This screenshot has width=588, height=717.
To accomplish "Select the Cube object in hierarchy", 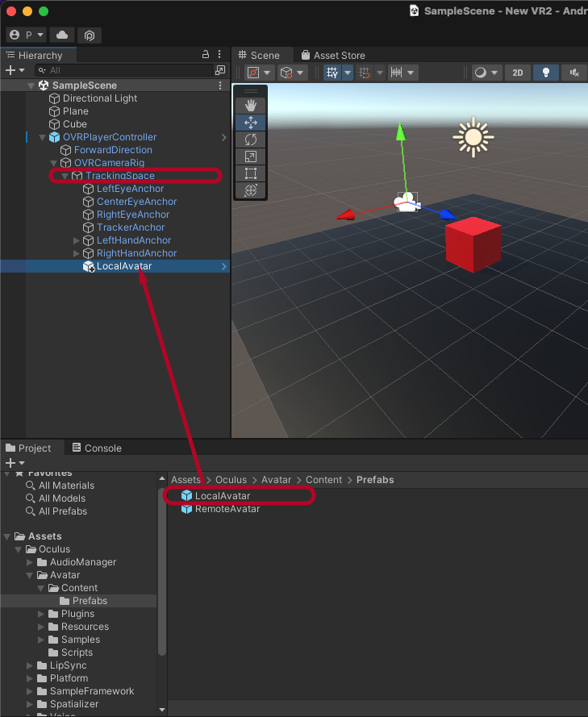I will (x=74, y=124).
